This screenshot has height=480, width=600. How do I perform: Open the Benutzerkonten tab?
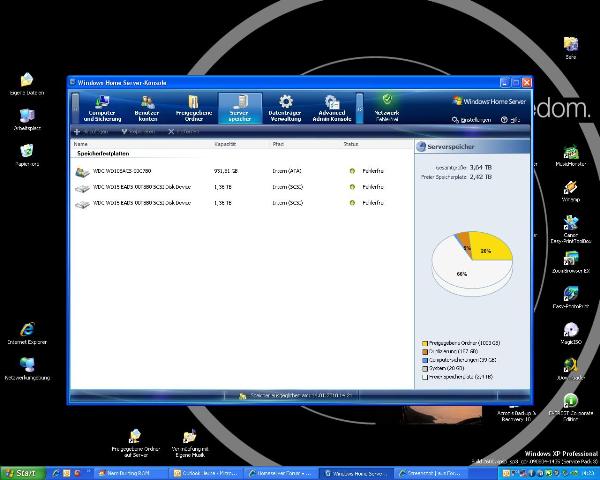coord(147,108)
